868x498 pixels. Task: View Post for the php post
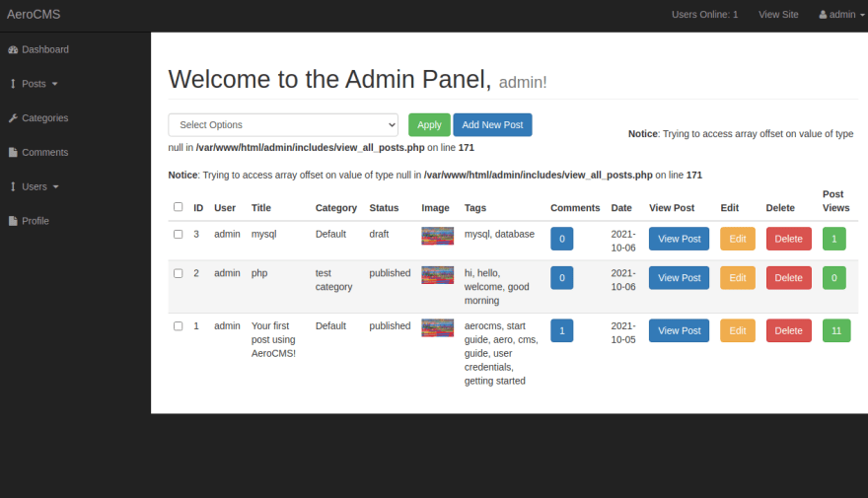click(x=679, y=278)
